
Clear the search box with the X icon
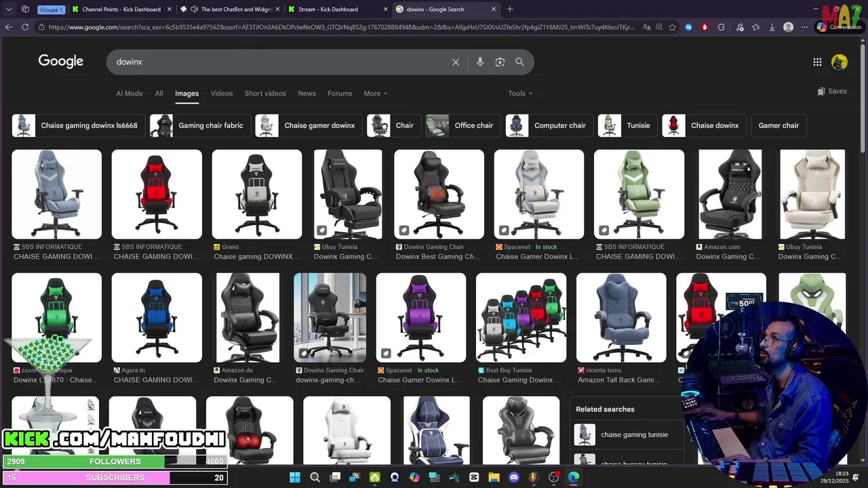pyautogui.click(x=456, y=62)
